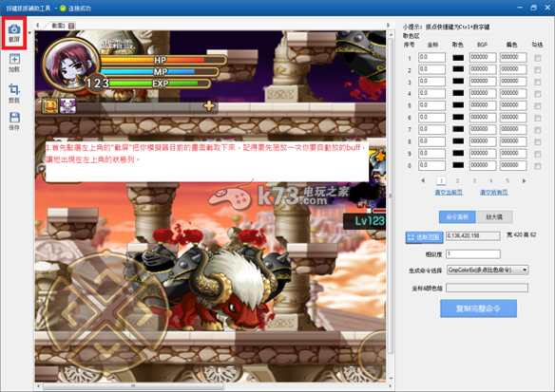This screenshot has width=555, height=392.
Task: Click the black color swatch in row 1
Action: 458,58
